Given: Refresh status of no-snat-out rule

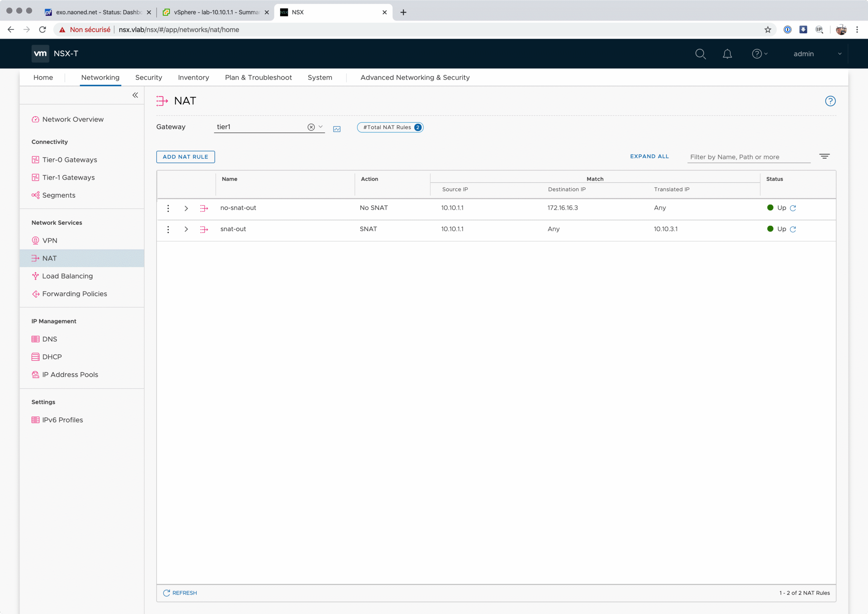Looking at the screenshot, I should [x=793, y=208].
